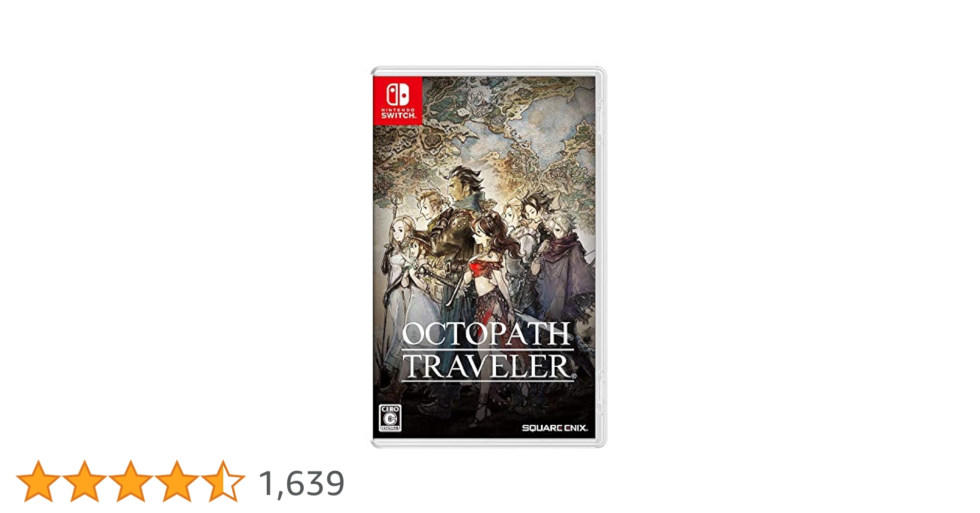Click the Square Enix logo on cover
The image size is (980, 513).
click(x=555, y=428)
